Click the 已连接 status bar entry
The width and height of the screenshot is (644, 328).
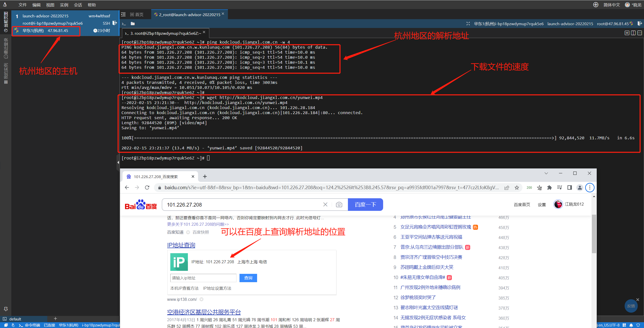(50, 325)
